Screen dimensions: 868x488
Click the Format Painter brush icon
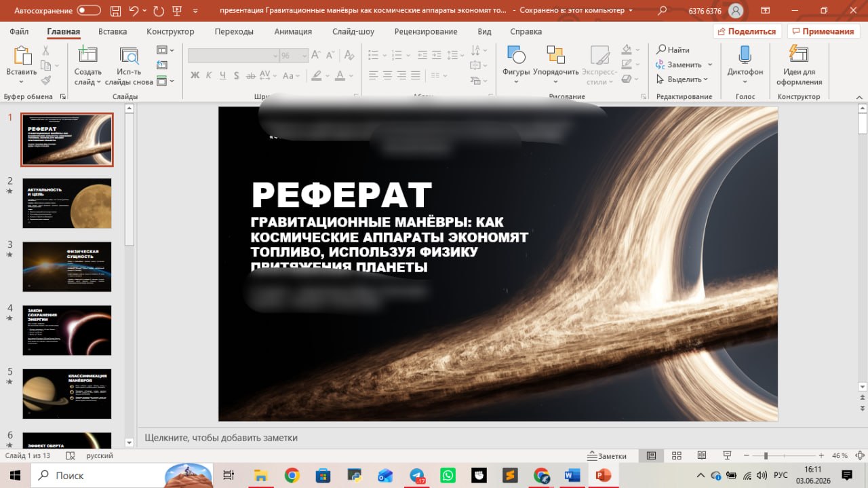[45, 80]
